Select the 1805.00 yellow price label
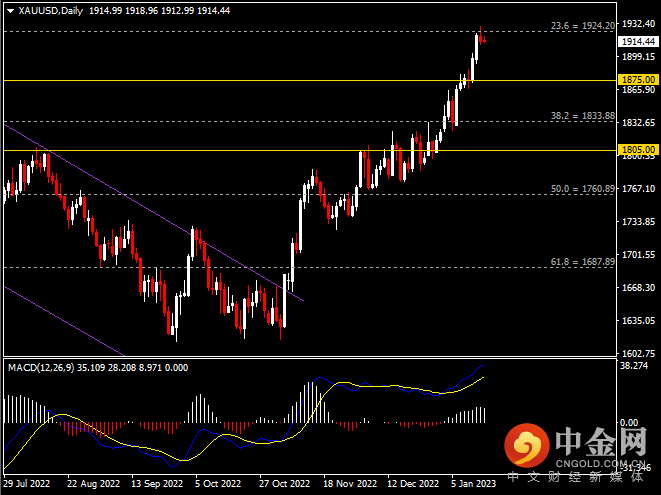661x495 pixels. point(637,150)
